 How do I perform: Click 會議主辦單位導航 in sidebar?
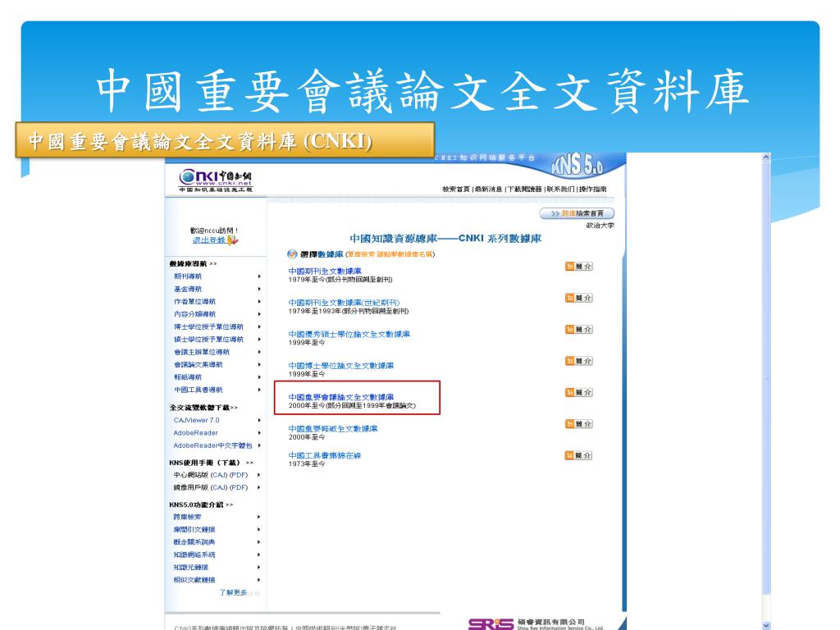(202, 352)
